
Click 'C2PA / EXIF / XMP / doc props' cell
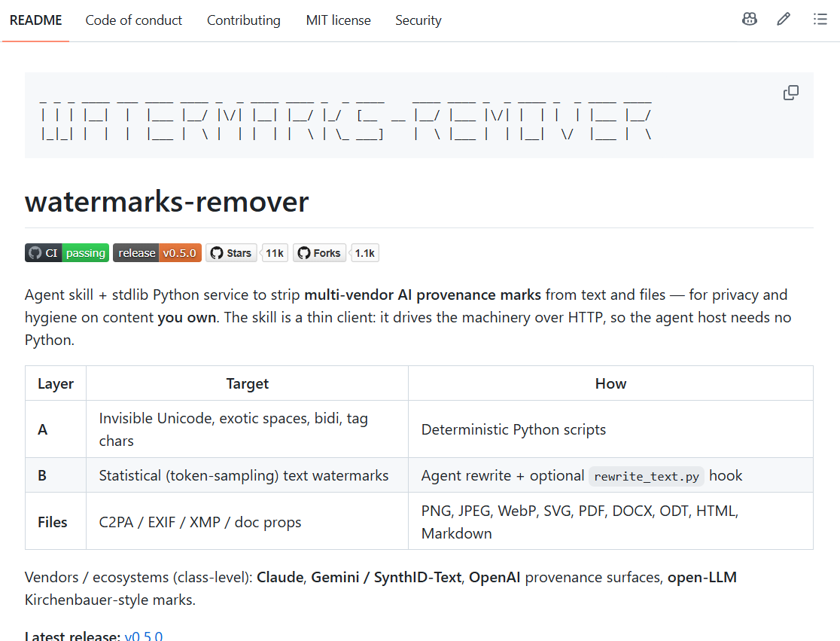click(x=247, y=521)
